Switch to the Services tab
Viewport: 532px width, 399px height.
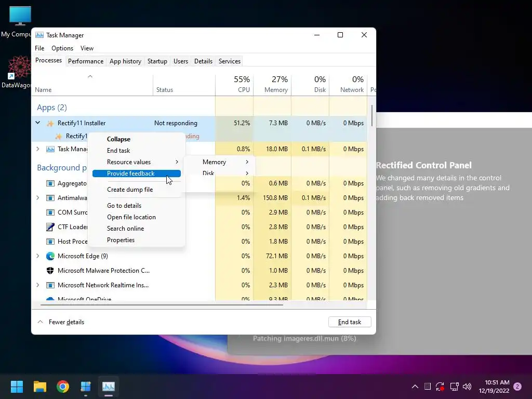point(229,61)
